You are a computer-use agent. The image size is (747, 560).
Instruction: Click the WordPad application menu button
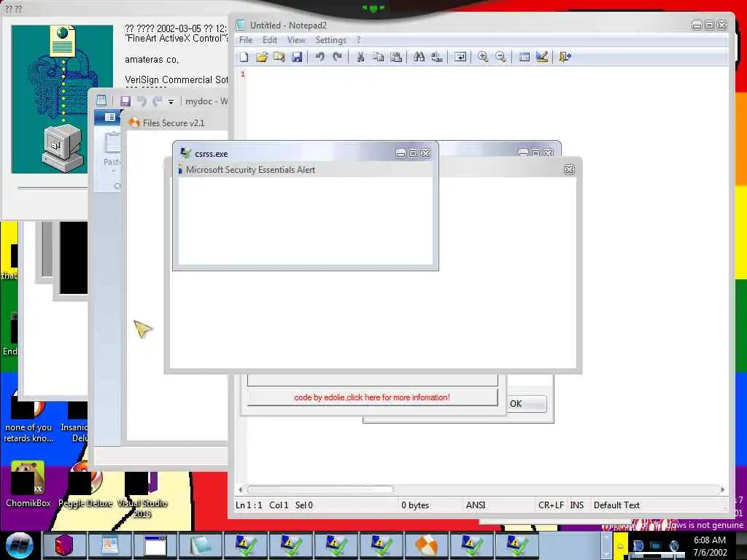[x=109, y=117]
